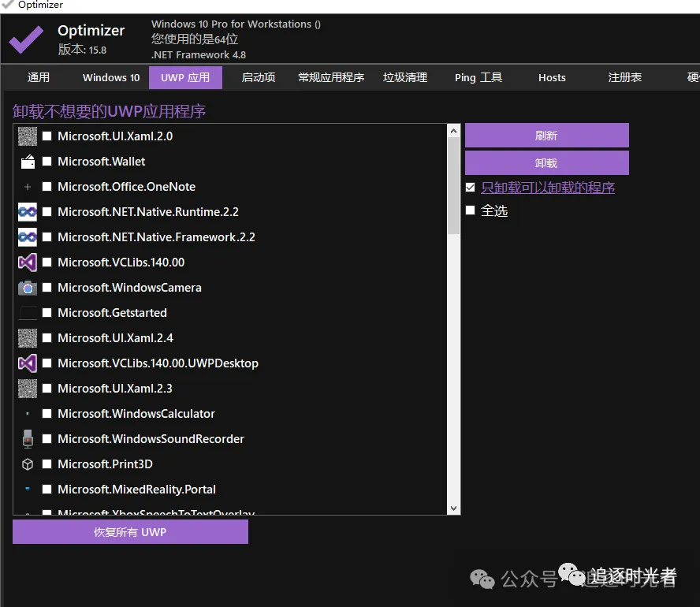Check the Microsoft.NET.Native.Framework.2.2 checkbox
The image size is (700, 607).
[47, 237]
